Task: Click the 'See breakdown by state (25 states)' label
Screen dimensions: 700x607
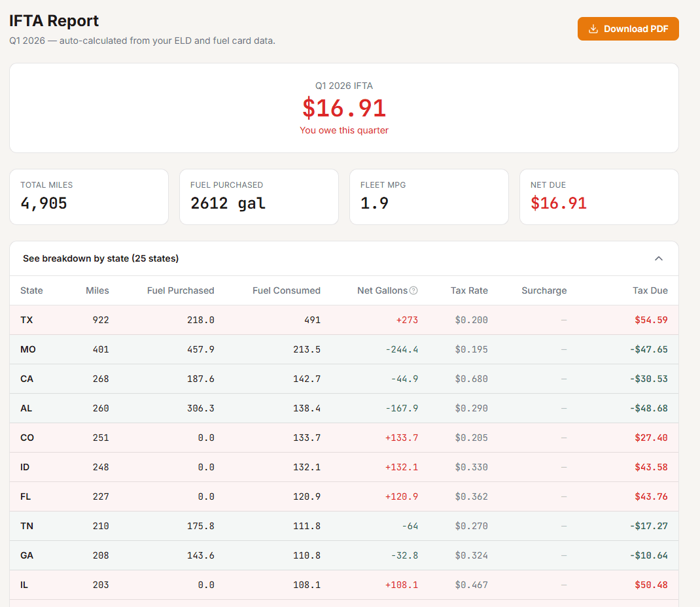Action: point(101,258)
